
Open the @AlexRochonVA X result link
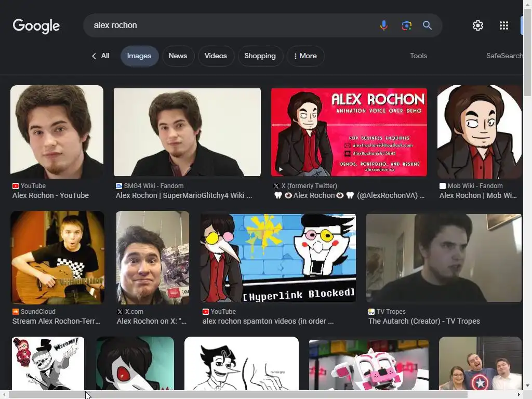pyautogui.click(x=349, y=195)
